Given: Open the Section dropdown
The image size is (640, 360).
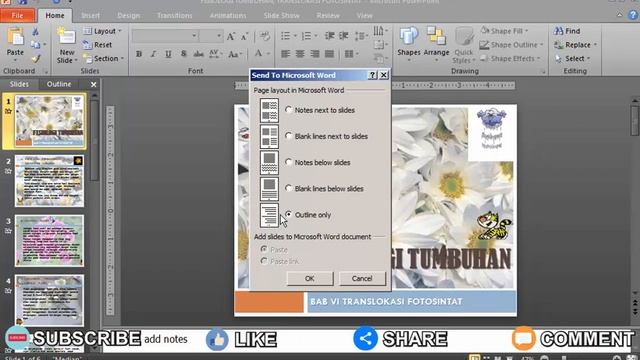Looking at the screenshot, I should click(x=104, y=58).
